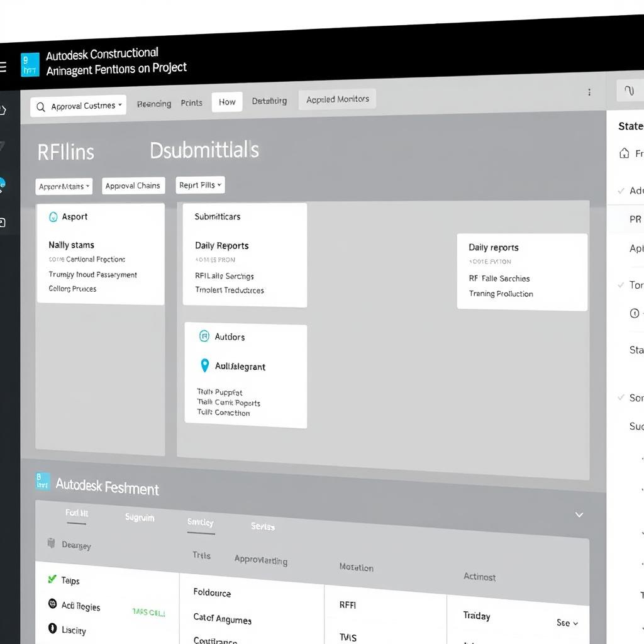The height and width of the screenshot is (644, 644).
Task: Open Collorg Pruces item
Action: point(72,289)
